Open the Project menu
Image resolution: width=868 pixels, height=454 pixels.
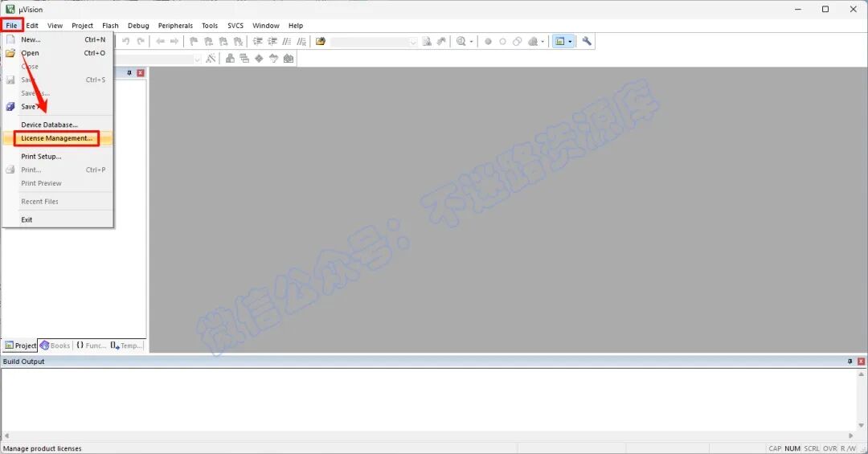pyautogui.click(x=83, y=26)
